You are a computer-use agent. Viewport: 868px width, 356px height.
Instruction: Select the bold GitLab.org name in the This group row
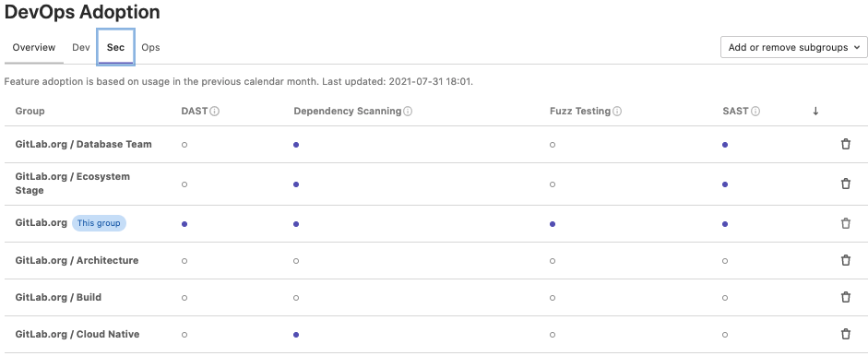point(41,223)
